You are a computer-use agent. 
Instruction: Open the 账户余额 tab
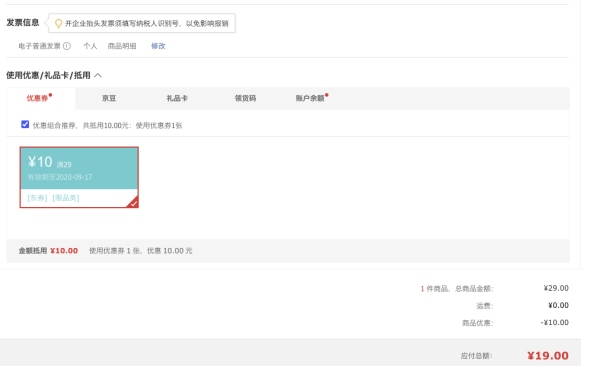(310, 98)
